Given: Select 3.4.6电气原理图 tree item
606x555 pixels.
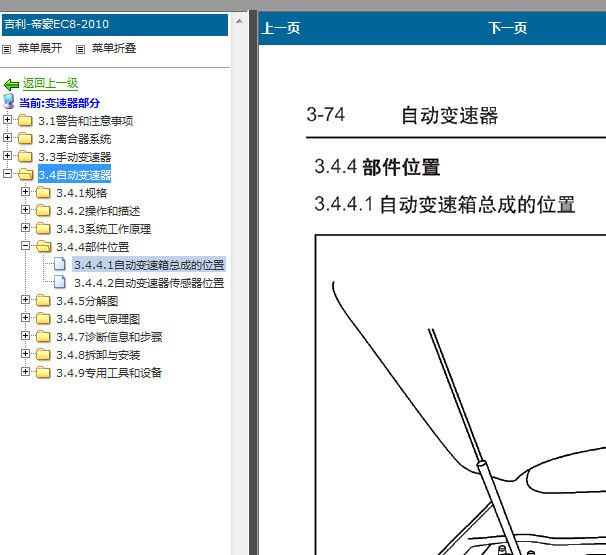Looking at the screenshot, I should (x=98, y=319).
